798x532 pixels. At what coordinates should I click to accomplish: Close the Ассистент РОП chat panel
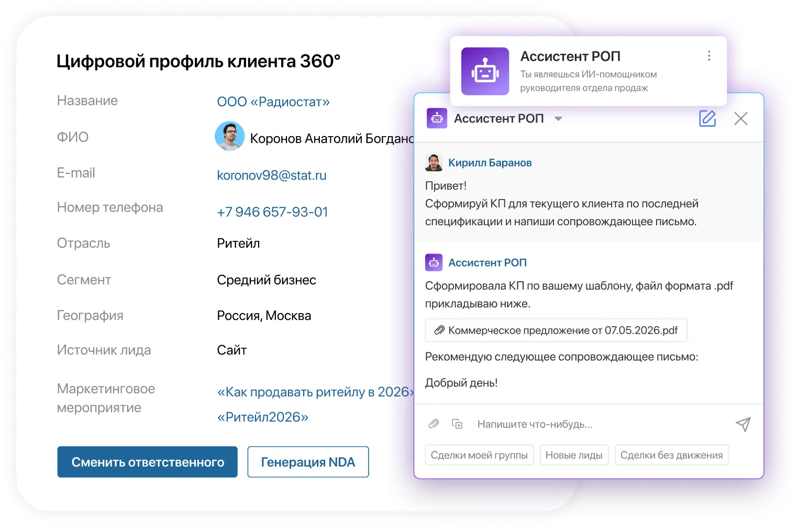(740, 118)
